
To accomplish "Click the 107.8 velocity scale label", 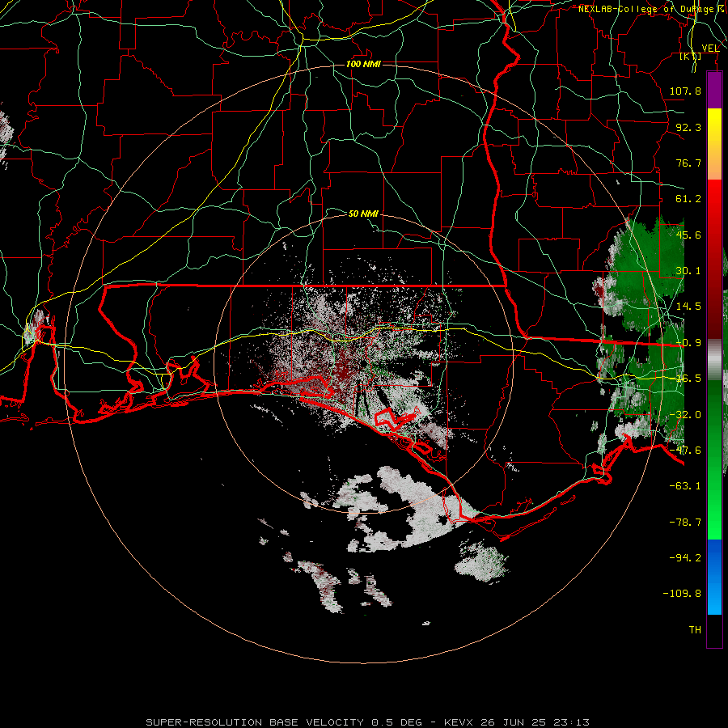I will [685, 91].
